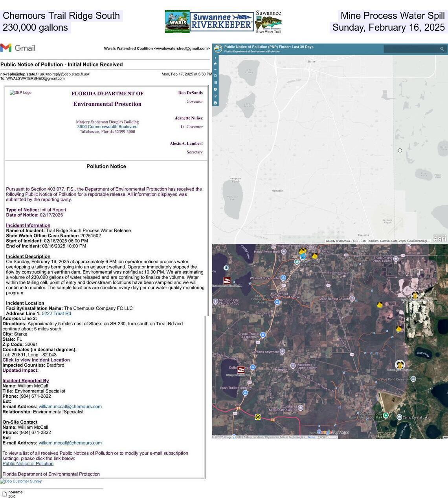
Task: Click the WWALS Watershed Coalition logo
Action: point(177,22)
